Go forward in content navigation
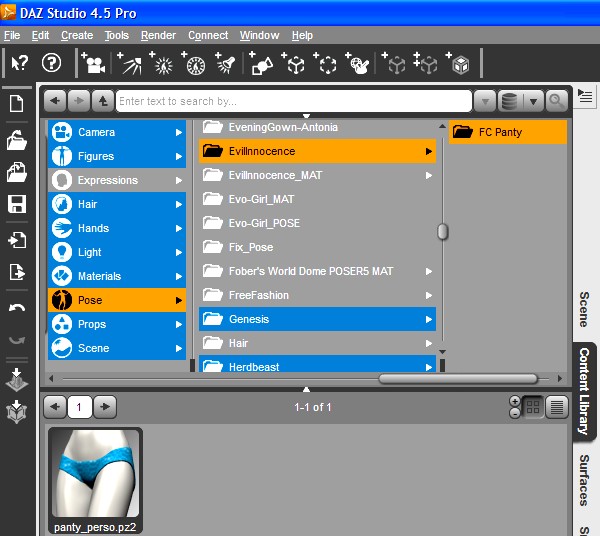The width and height of the screenshot is (600, 536). coord(79,101)
